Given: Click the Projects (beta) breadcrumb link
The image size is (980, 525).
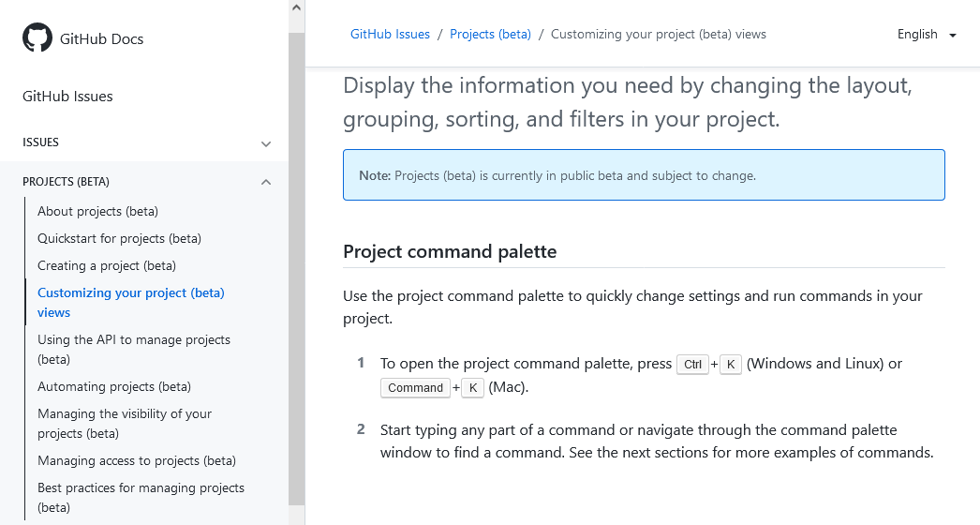Looking at the screenshot, I should pos(491,35).
